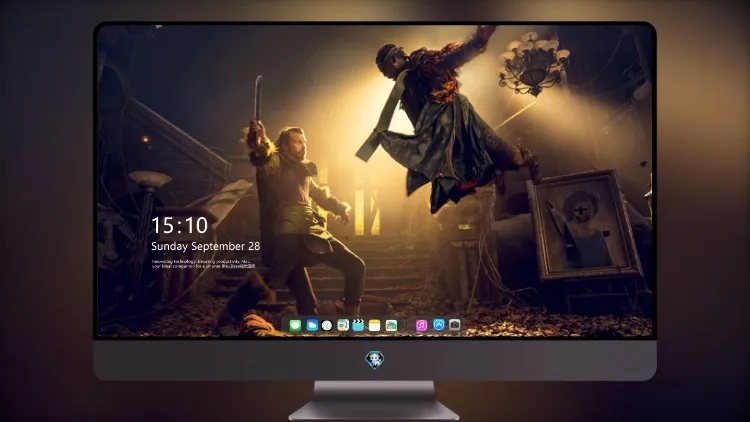Open the Clock app in the dock

point(327,325)
